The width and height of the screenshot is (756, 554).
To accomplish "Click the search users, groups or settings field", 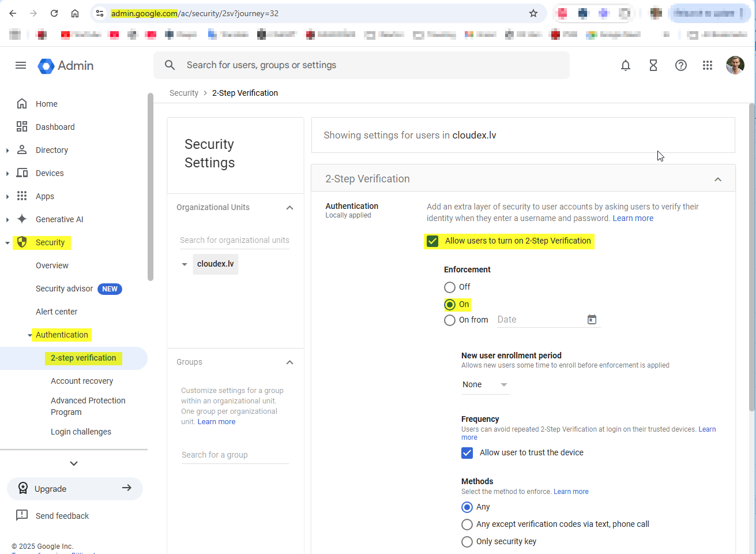I will coord(362,65).
